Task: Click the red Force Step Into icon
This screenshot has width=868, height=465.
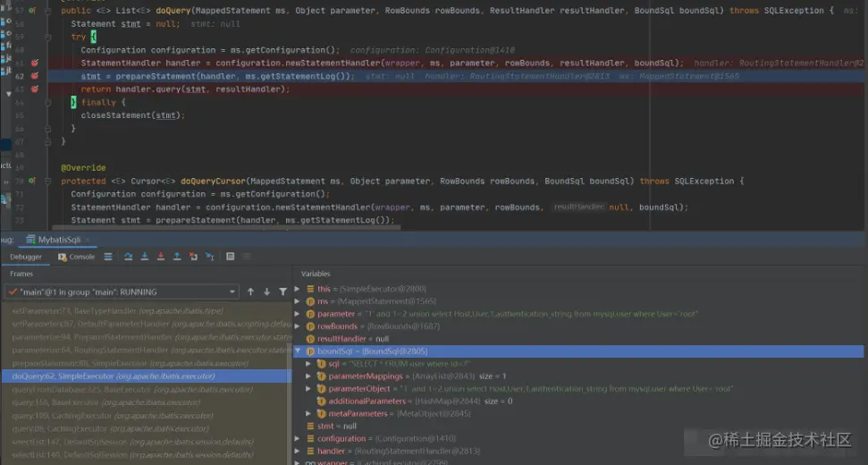Action: [x=161, y=257]
